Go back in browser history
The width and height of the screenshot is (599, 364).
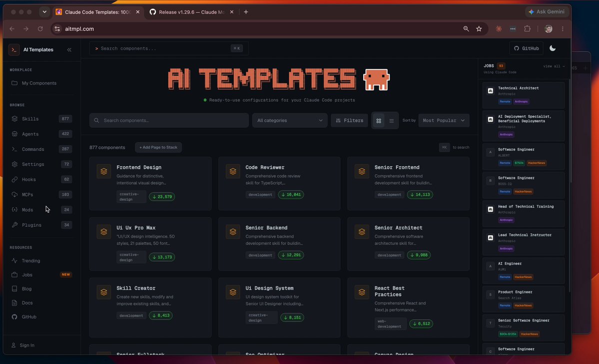(12, 28)
